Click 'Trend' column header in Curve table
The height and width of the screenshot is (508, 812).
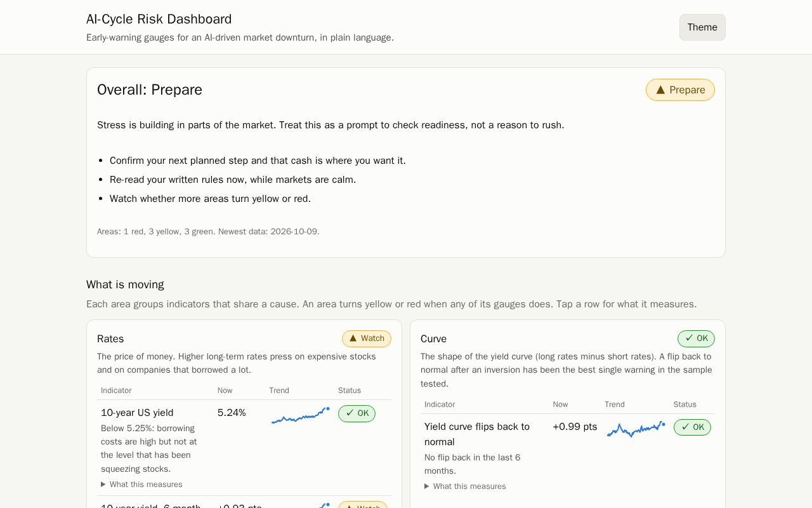(x=615, y=404)
